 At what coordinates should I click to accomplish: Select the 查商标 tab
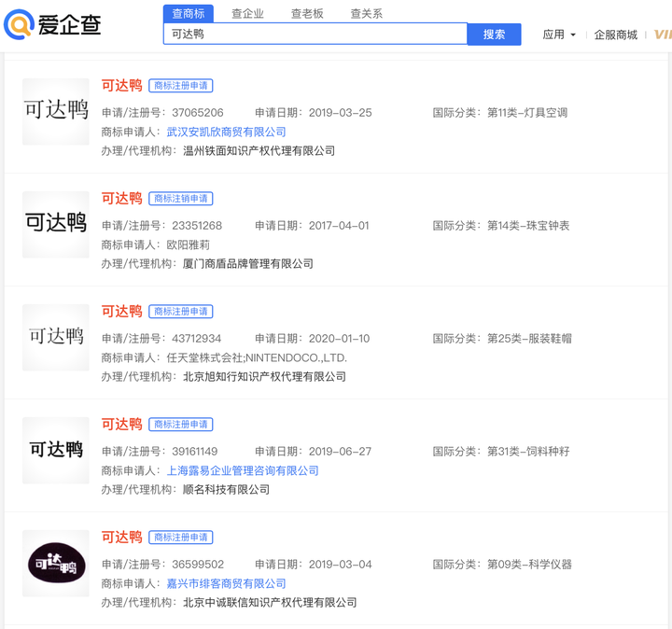tap(189, 14)
